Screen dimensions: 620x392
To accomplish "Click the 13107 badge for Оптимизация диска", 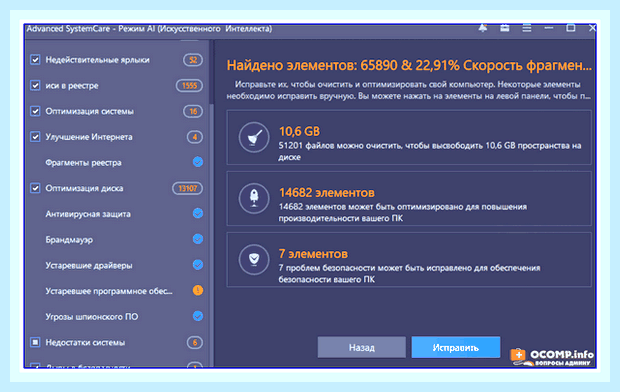I will click(187, 188).
